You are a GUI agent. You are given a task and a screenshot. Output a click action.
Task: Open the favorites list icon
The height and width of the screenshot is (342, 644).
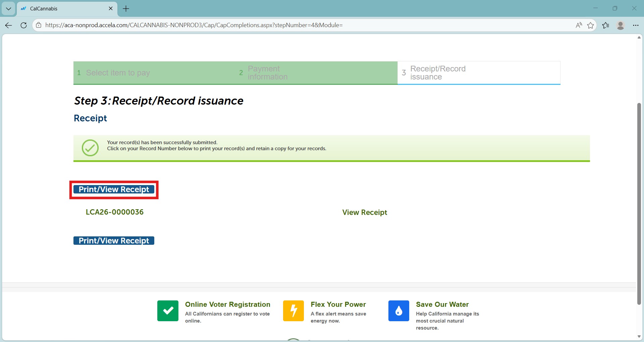(x=606, y=25)
